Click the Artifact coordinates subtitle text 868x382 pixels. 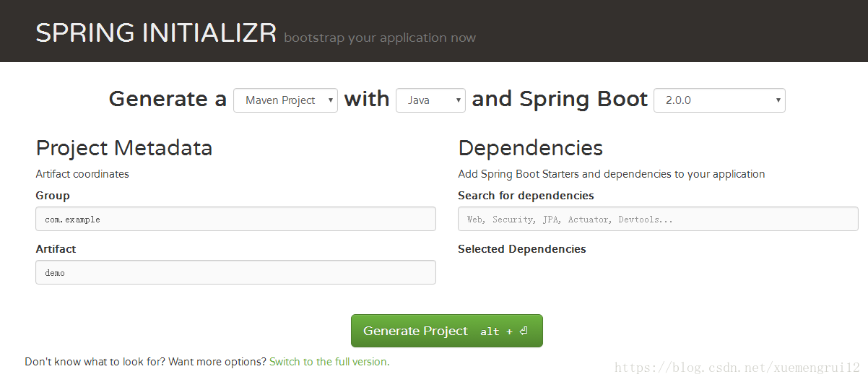click(x=82, y=174)
